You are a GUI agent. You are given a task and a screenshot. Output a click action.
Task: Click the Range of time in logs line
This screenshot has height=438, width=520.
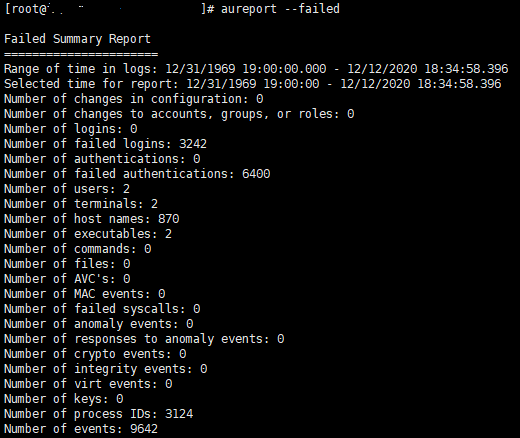point(256,69)
